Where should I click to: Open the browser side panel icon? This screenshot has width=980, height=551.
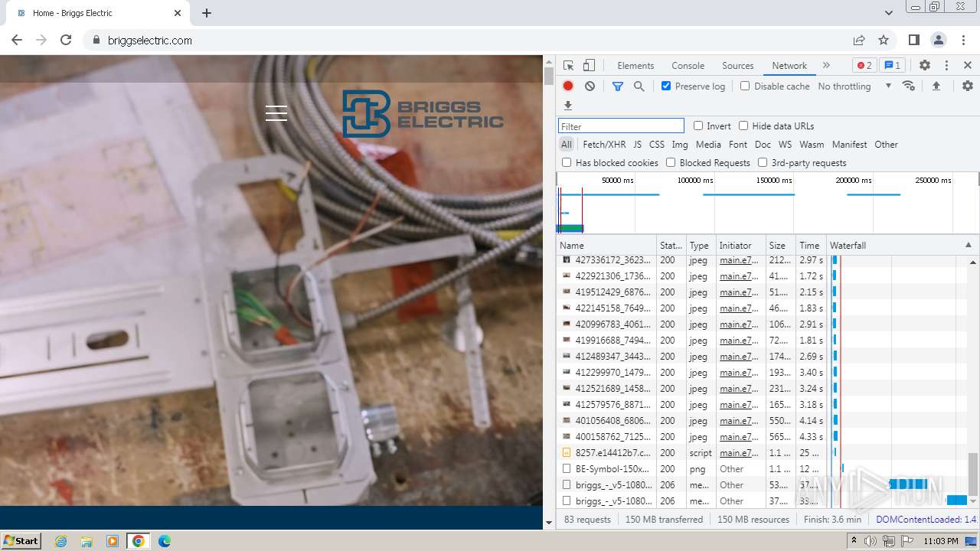pos(914,40)
